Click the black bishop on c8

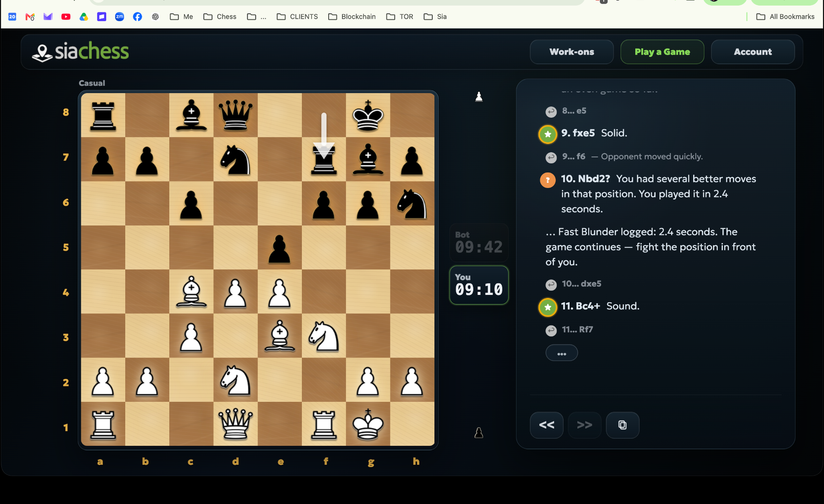pyautogui.click(x=191, y=115)
